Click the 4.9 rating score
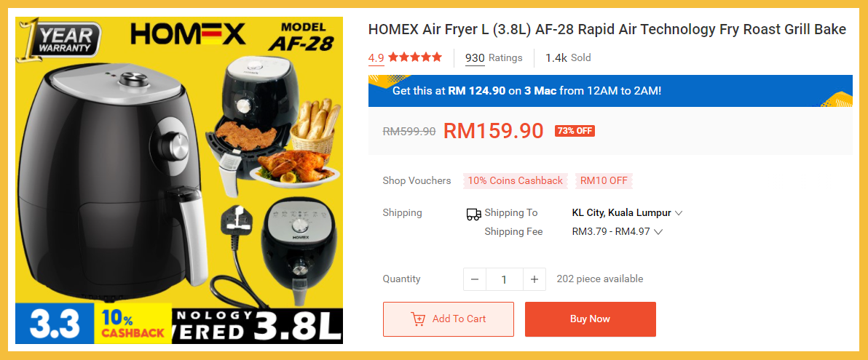 click(376, 57)
